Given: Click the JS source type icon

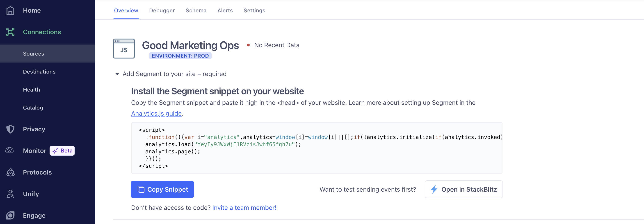Looking at the screenshot, I should click(x=124, y=49).
